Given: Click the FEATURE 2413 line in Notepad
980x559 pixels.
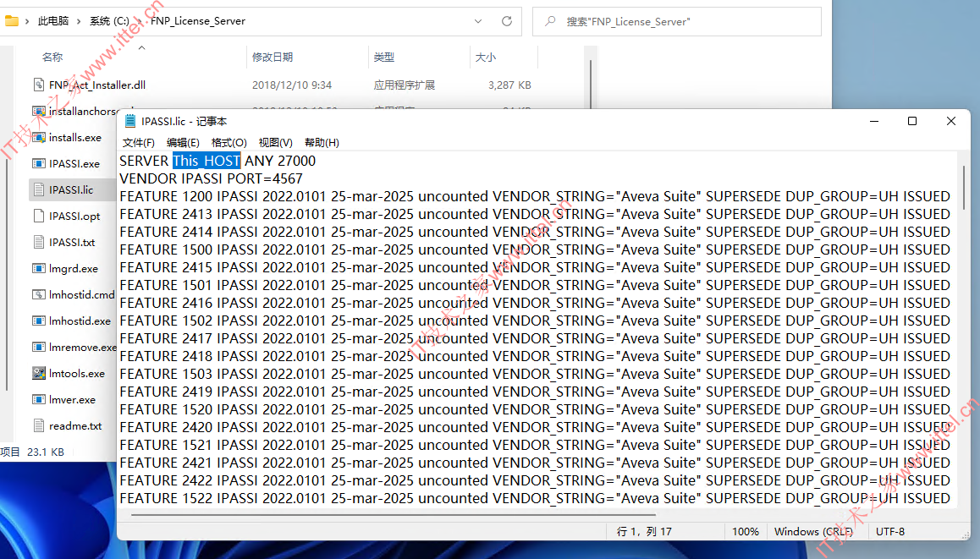Looking at the screenshot, I should 535,214.
